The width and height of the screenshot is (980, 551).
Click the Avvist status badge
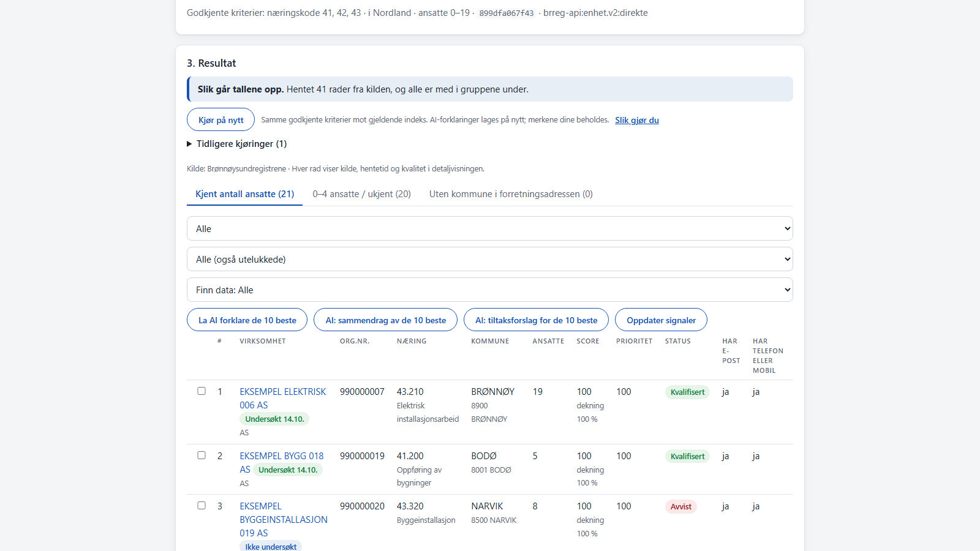[681, 506]
